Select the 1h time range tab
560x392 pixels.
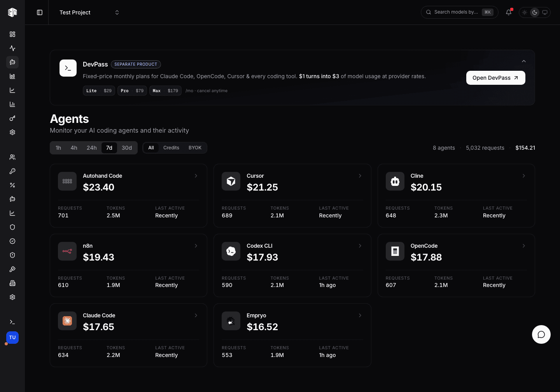pyautogui.click(x=58, y=148)
